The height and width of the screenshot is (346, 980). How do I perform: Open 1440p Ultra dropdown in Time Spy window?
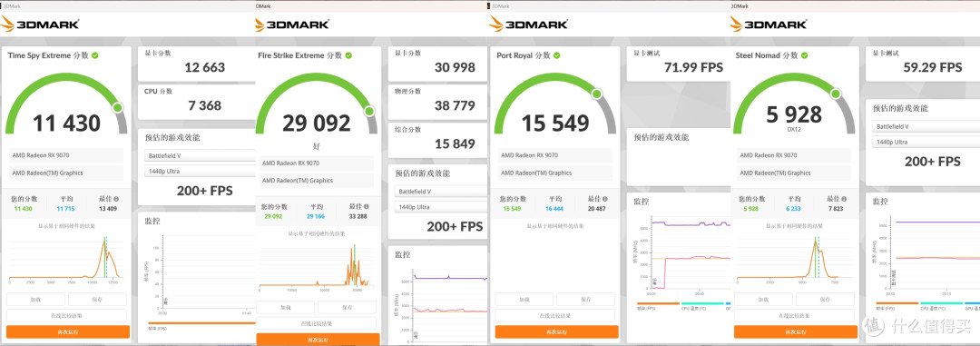tap(200, 171)
